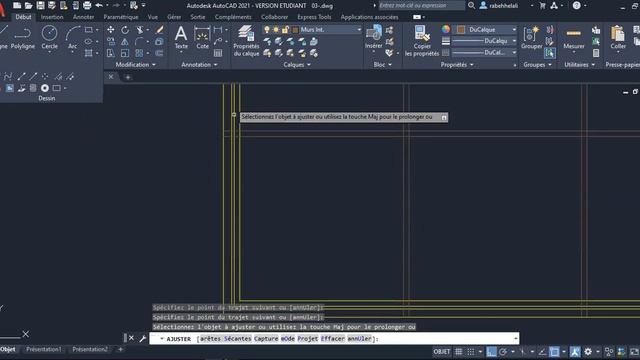Expand the Propriétés panel
The image size is (640, 360).
(x=457, y=64)
